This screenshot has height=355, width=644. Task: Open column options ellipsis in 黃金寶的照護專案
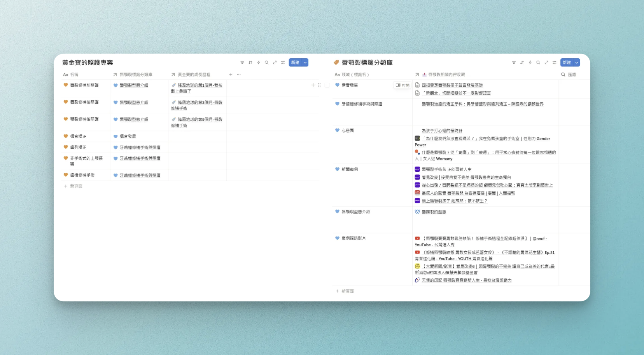tap(239, 75)
